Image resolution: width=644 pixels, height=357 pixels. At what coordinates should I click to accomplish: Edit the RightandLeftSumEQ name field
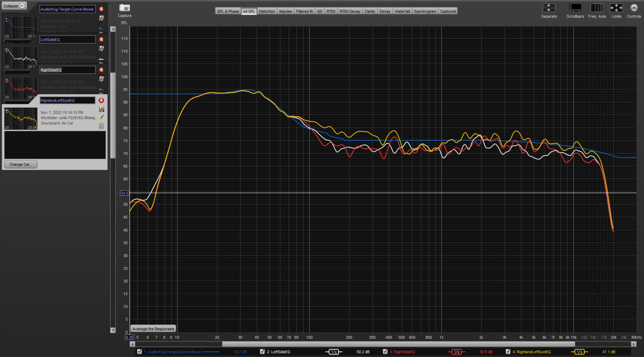68,100
